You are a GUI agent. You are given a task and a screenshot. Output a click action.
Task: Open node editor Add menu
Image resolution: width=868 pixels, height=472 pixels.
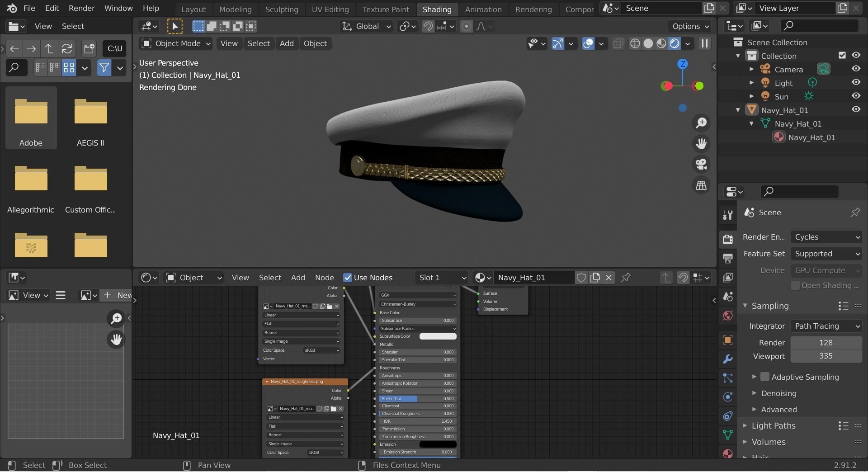[298, 278]
